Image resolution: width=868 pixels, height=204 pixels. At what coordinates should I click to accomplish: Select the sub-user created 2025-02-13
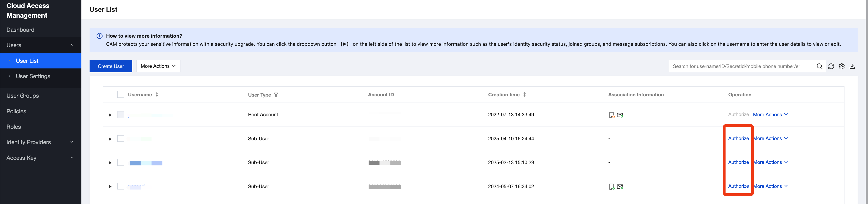(x=120, y=163)
